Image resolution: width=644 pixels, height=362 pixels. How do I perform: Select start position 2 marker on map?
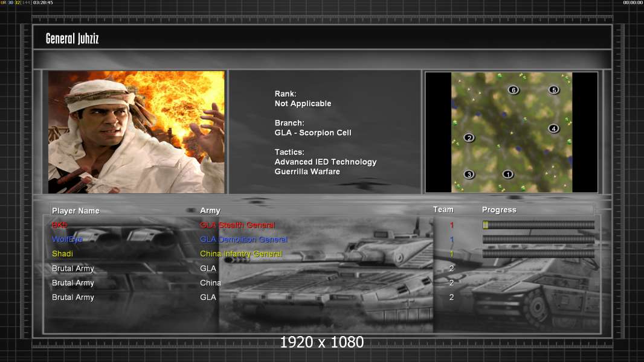click(469, 138)
